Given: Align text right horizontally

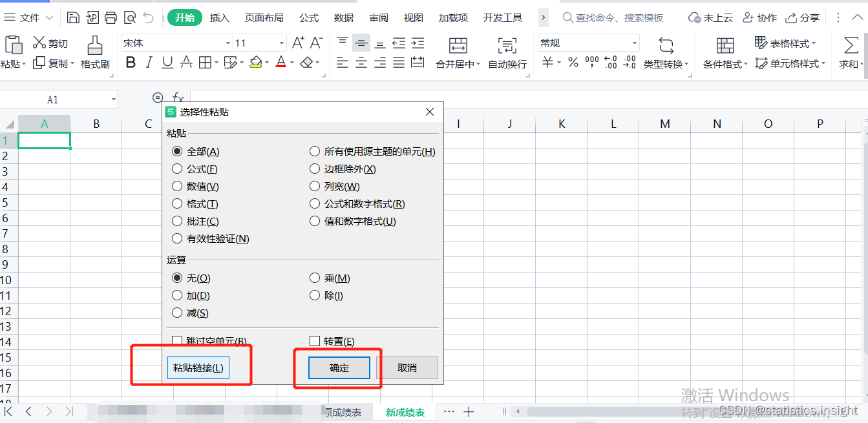Looking at the screenshot, I should (380, 63).
